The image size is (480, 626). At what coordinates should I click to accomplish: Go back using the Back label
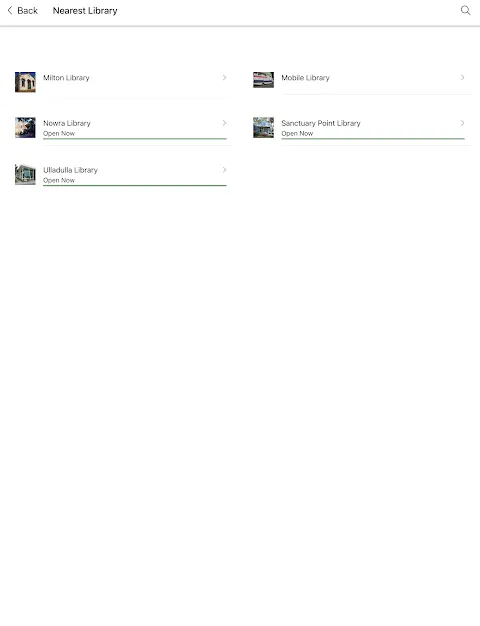coord(27,11)
